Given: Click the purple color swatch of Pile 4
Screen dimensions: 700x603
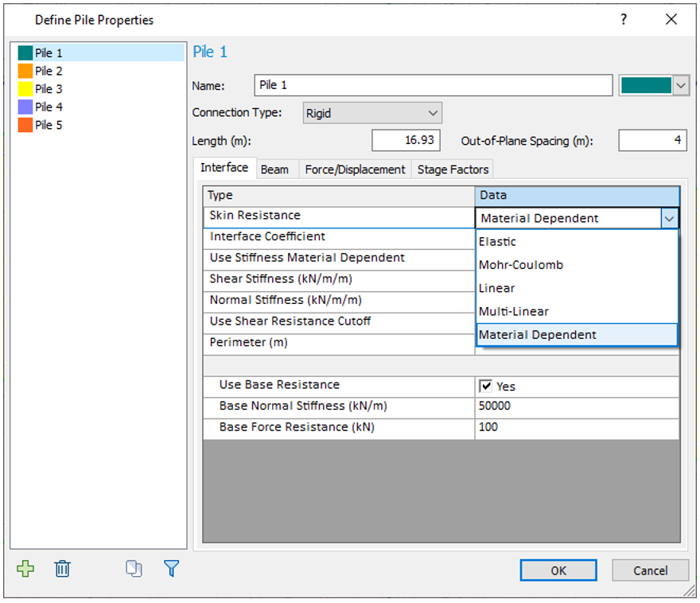Looking at the screenshot, I should pos(25,107).
